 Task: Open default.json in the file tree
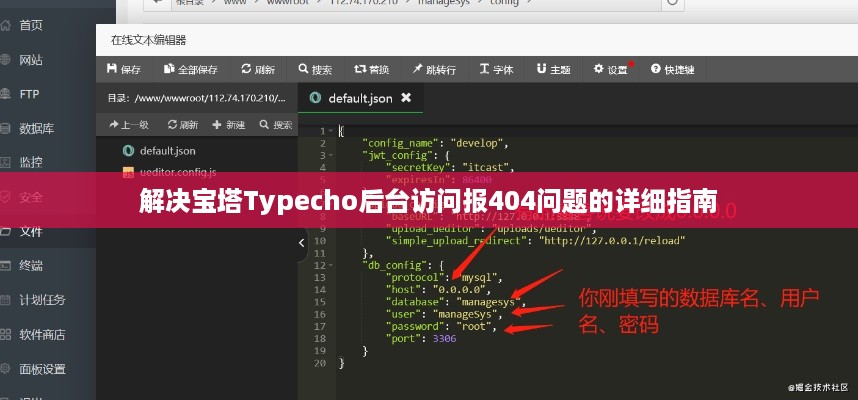click(x=159, y=150)
